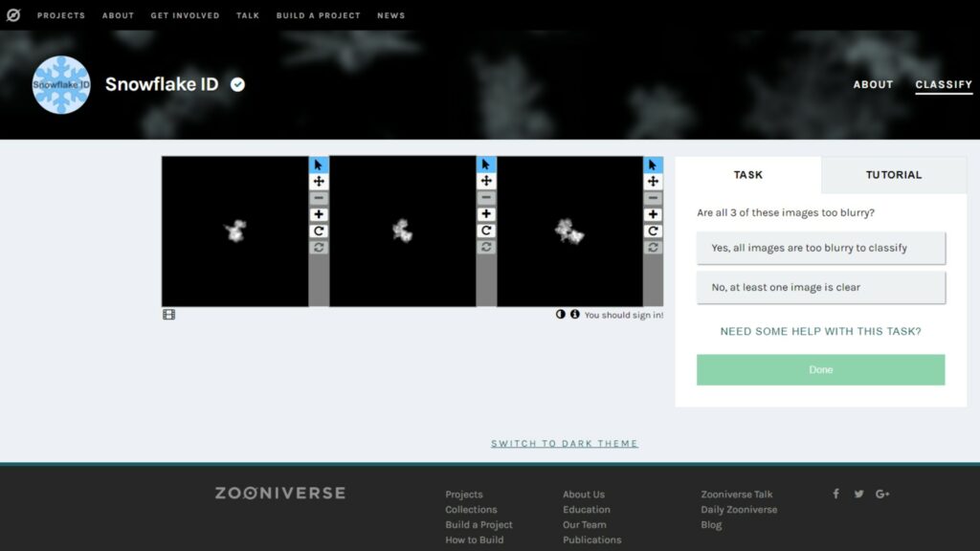Open 'Need some help with this task?'
The height and width of the screenshot is (551, 980).
point(820,331)
